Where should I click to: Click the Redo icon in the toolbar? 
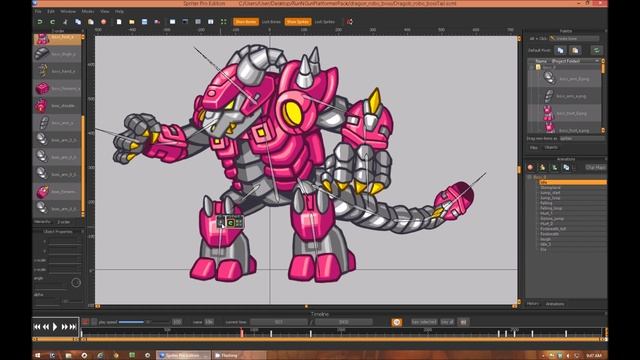(52, 22)
